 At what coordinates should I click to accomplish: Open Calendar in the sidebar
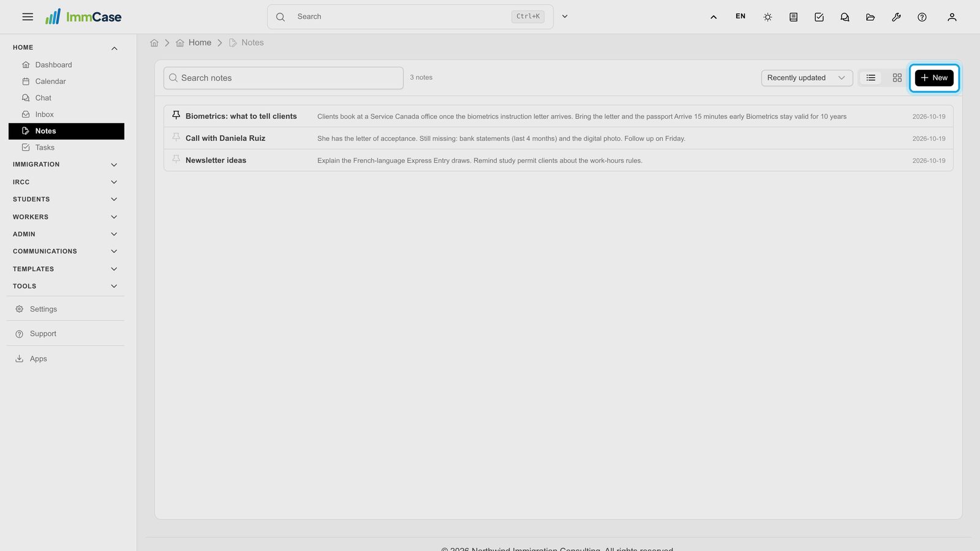click(x=66, y=81)
